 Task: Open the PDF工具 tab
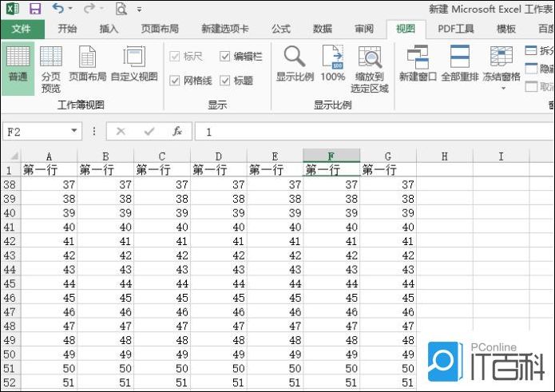pos(455,29)
